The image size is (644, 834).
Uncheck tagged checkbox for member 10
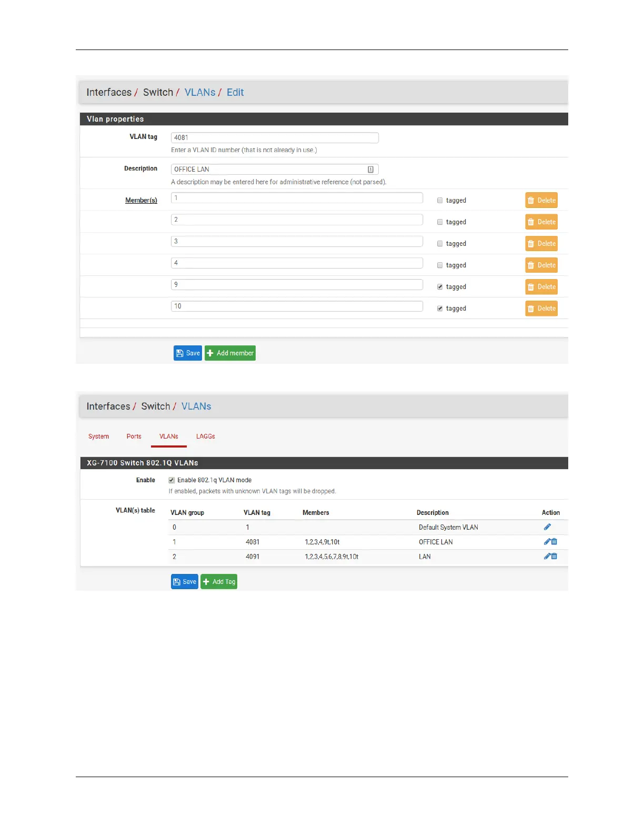click(x=440, y=309)
